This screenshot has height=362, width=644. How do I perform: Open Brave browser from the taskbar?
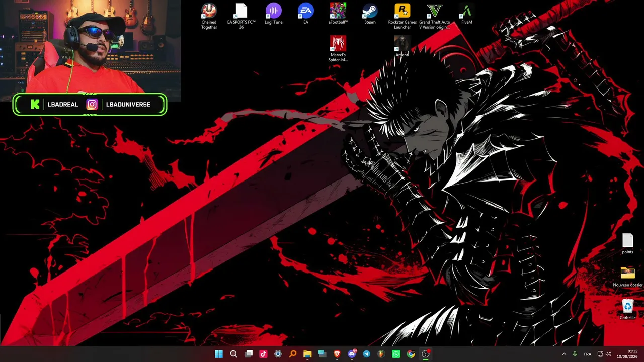(x=337, y=354)
